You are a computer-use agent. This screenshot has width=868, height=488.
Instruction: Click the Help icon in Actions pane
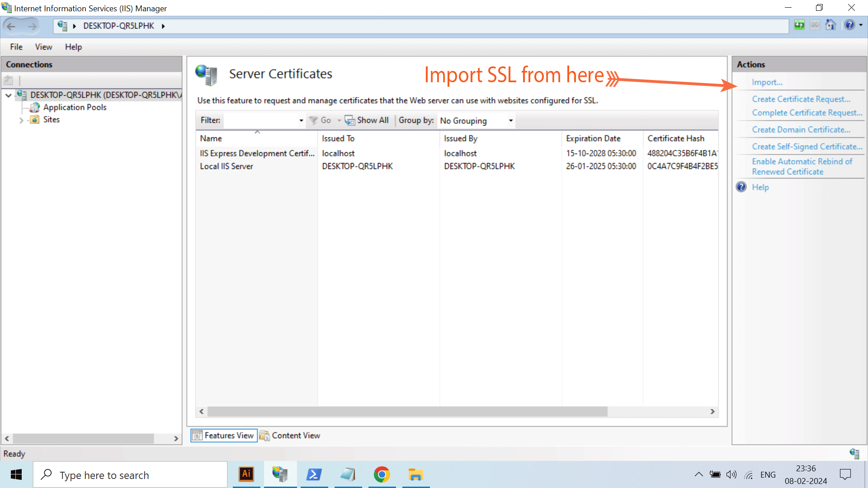point(741,187)
